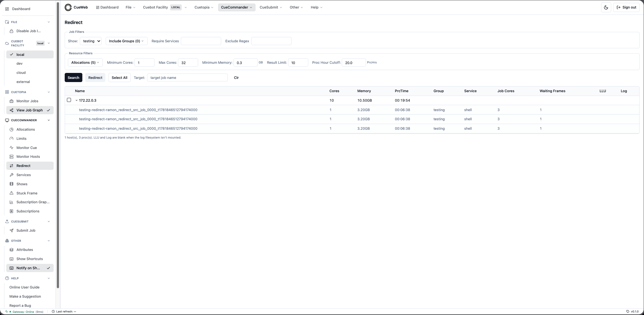Click the Show Shortcuts keyboard icon
Viewport: 644px width, 315px height.
tap(12, 259)
